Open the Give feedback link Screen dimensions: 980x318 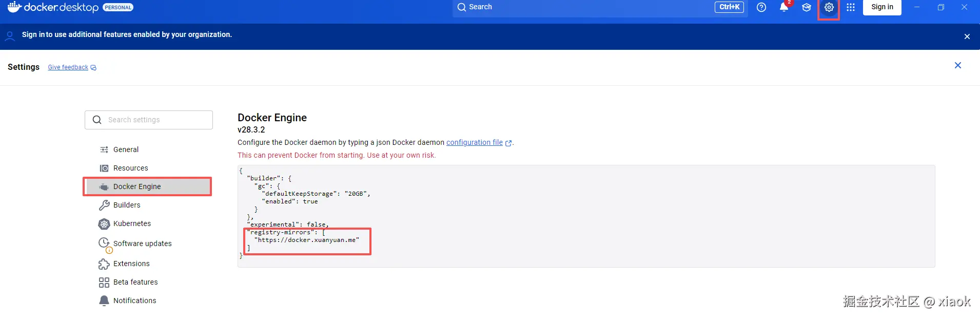point(68,67)
